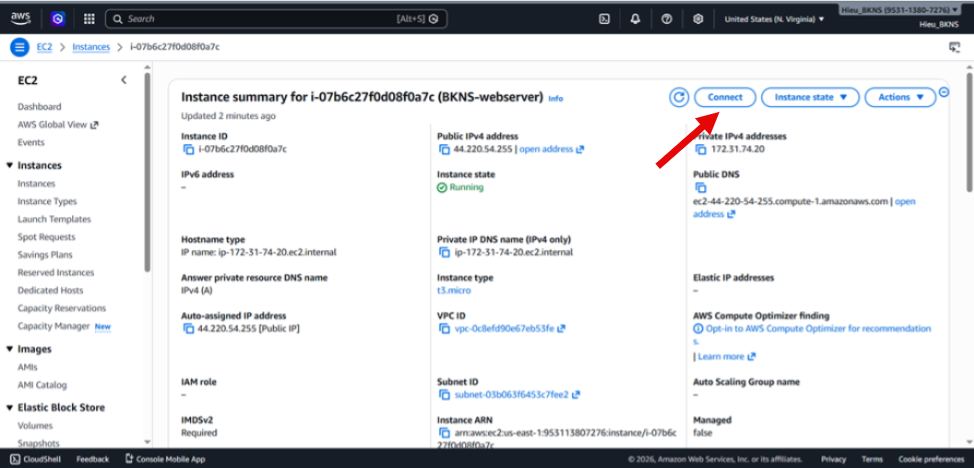Viewport: 974px width, 468px height.
Task: Open the services grid menu
Action: (89, 19)
